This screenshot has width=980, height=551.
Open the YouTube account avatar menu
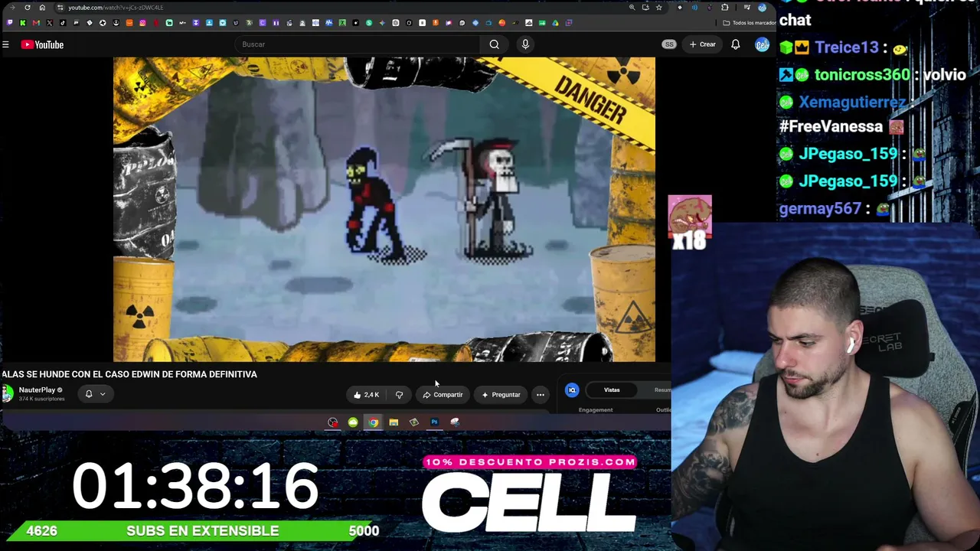pos(762,44)
